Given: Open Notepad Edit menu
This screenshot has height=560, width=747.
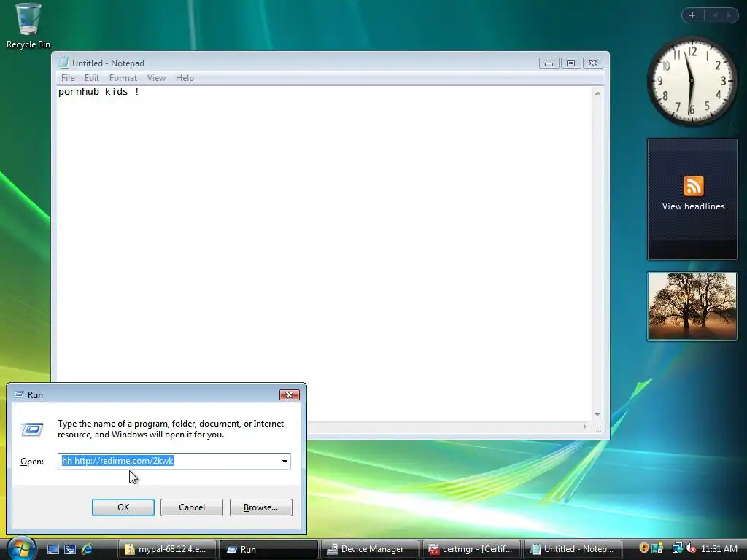Looking at the screenshot, I should click(x=91, y=77).
